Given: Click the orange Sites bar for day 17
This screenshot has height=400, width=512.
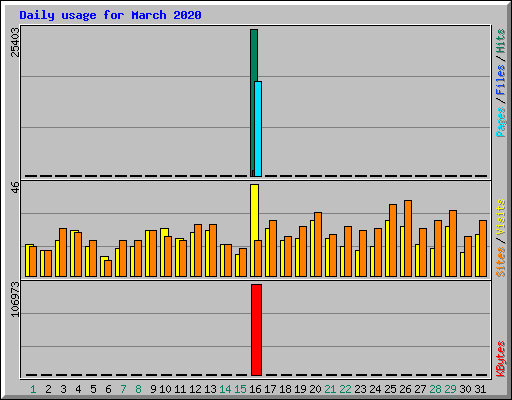Looking at the screenshot, I should (x=273, y=248).
